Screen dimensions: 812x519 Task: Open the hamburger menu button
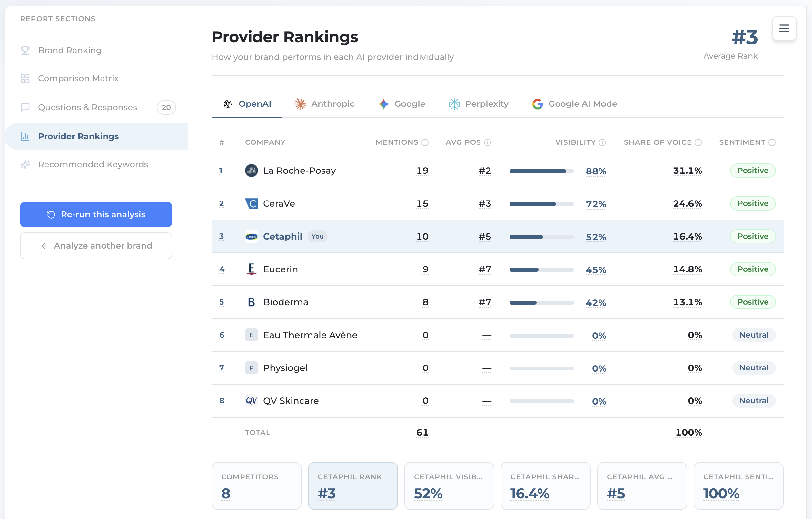coord(784,28)
